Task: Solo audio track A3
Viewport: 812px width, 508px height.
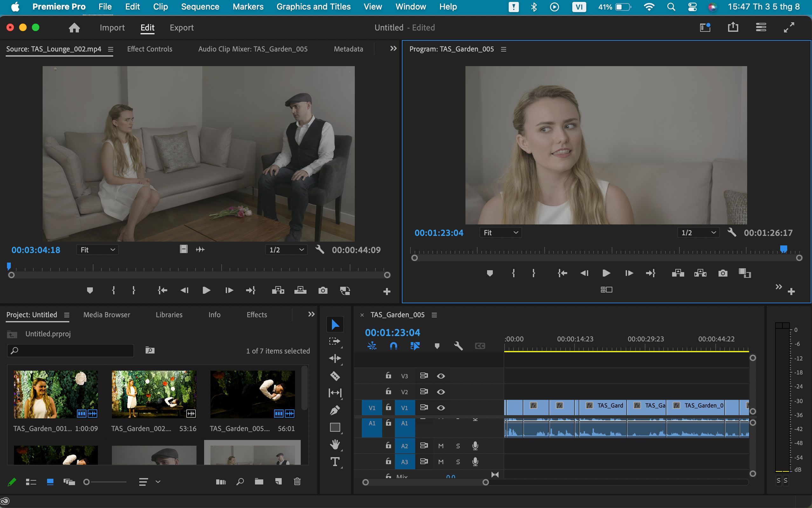Action: click(458, 462)
